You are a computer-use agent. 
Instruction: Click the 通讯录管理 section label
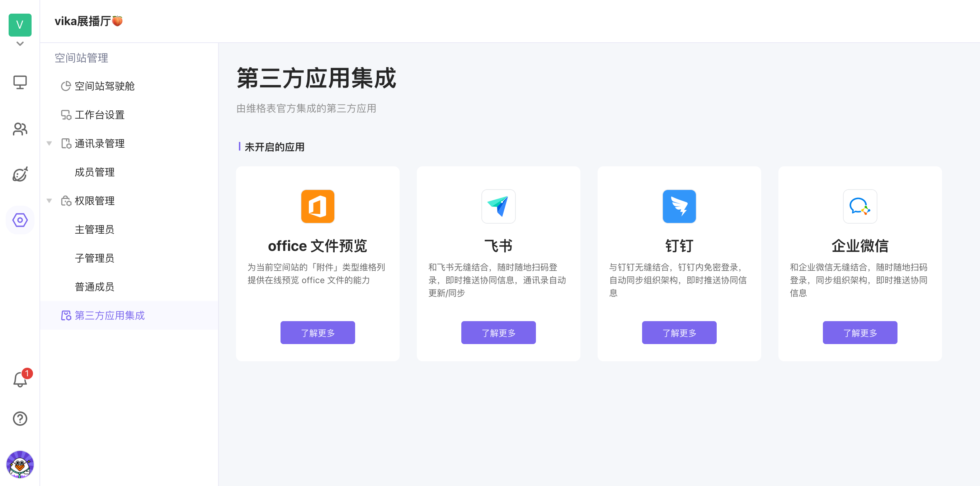pos(100,144)
